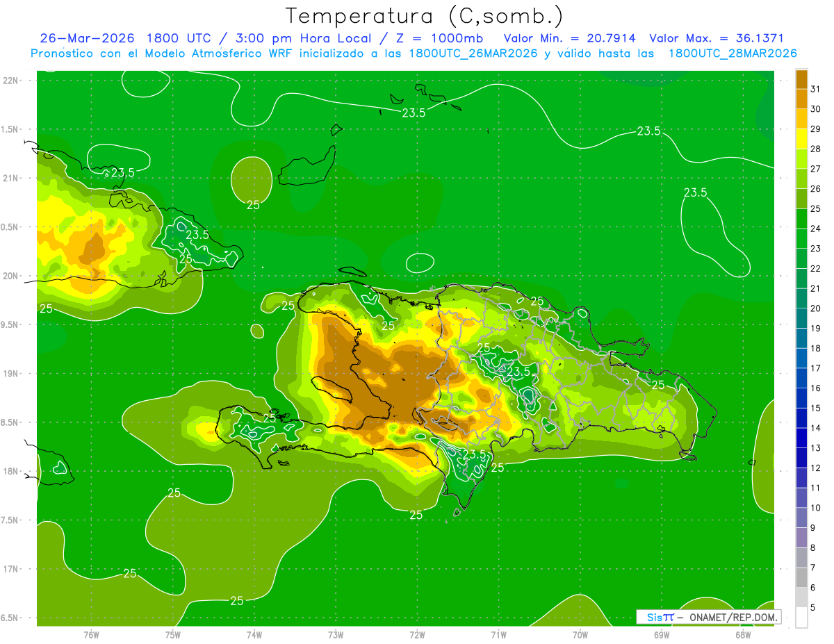Click the 28 degree yellow legend swatch
Image resolution: width=834 pixels, height=644 pixels.
(x=801, y=139)
